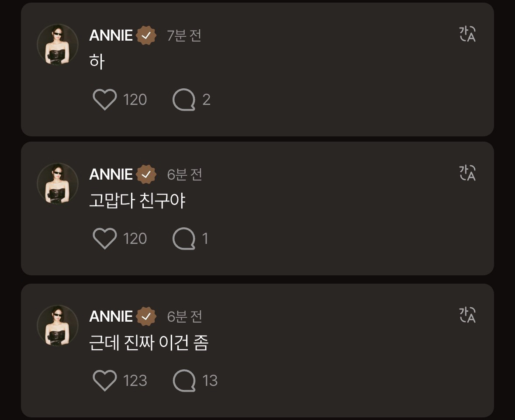Open ANNIE's avatar on the "하" post
This screenshot has width=515, height=420.
point(58,45)
